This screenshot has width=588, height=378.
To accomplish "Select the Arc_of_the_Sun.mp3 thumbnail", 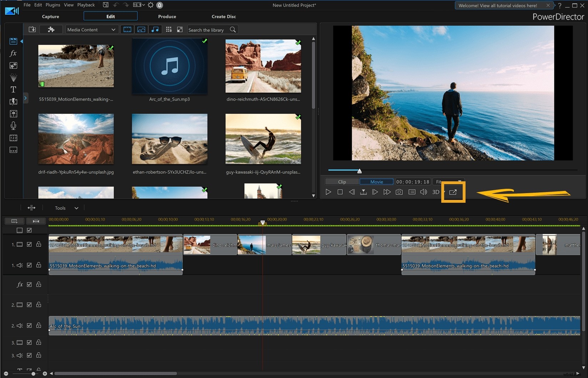I will pos(169,66).
